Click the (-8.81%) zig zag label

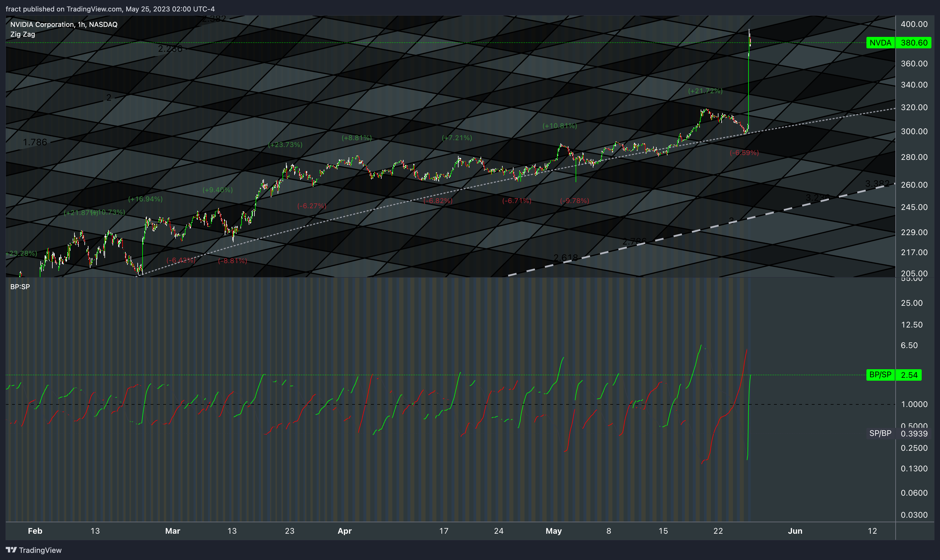(x=232, y=261)
